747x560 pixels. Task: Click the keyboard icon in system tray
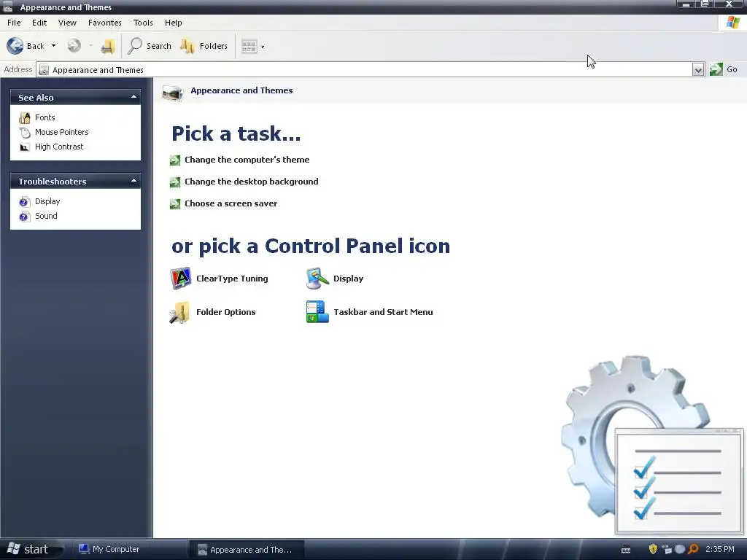pos(626,550)
